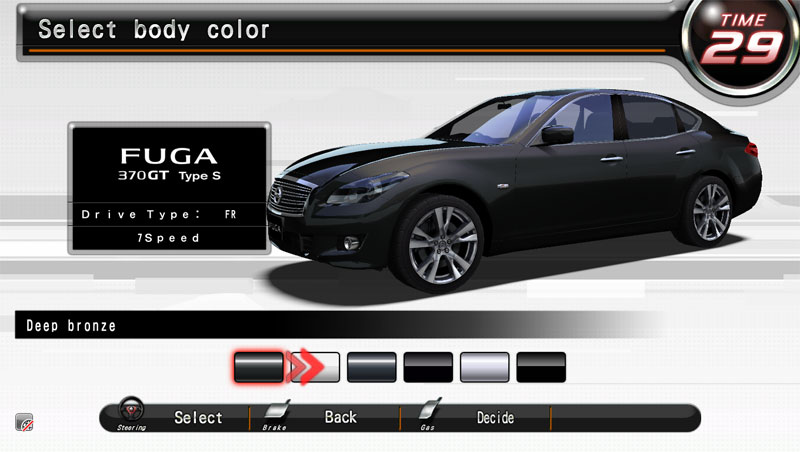Click the Gas pedal icon
This screenshot has width=800, height=452.
point(430,409)
